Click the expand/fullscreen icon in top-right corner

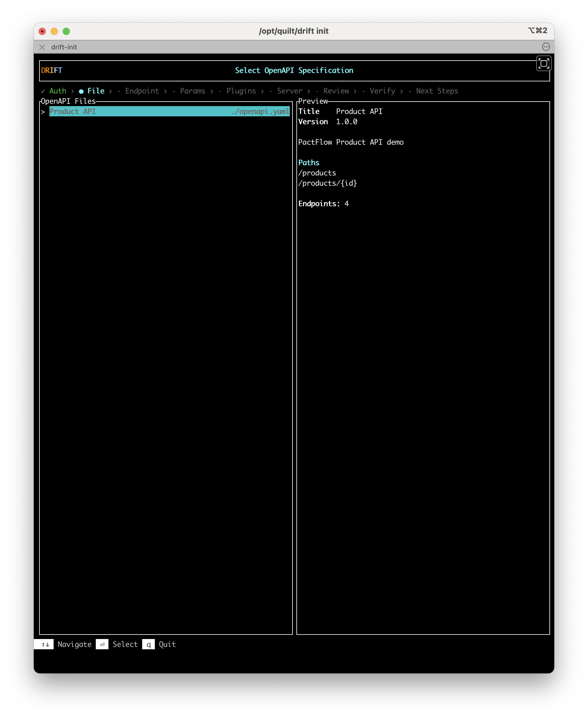click(544, 63)
